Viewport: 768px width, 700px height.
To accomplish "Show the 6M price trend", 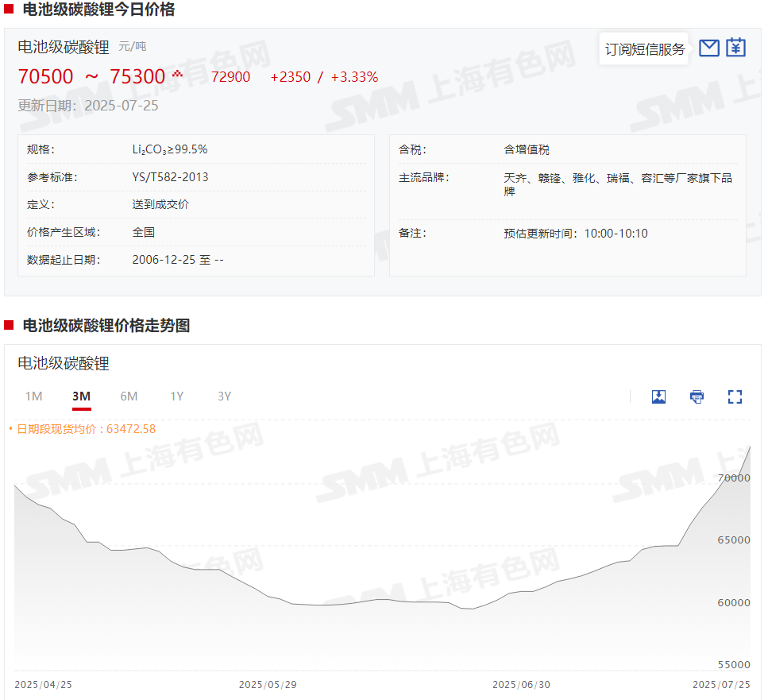I will [129, 396].
